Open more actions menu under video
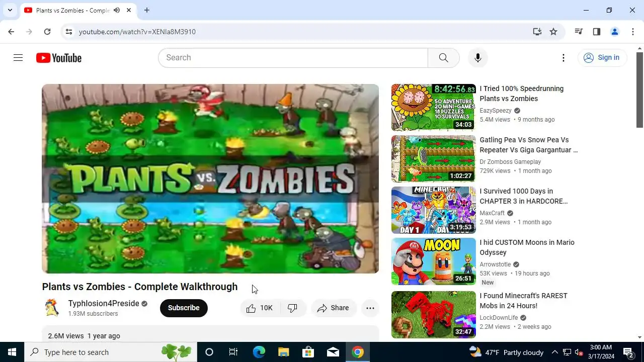The height and width of the screenshot is (362, 644). click(x=370, y=308)
